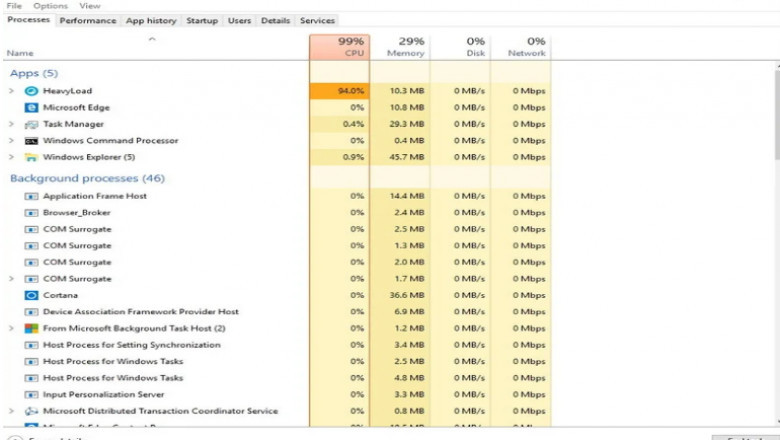Select the Processes tab
Viewport: 780px width, 440px height.
pos(28,20)
